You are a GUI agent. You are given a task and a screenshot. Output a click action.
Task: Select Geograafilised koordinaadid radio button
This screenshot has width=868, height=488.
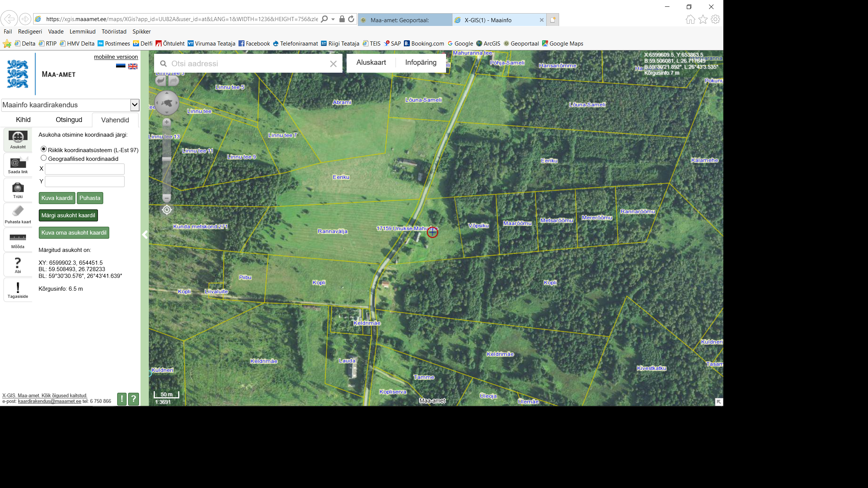click(x=44, y=158)
